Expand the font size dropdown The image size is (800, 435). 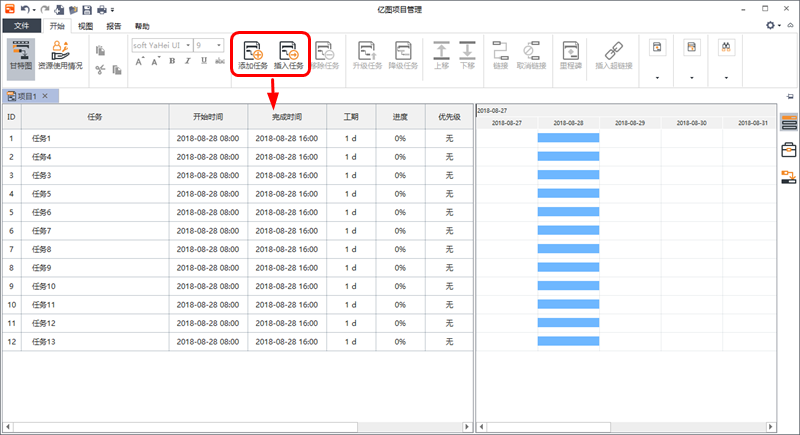(222, 45)
